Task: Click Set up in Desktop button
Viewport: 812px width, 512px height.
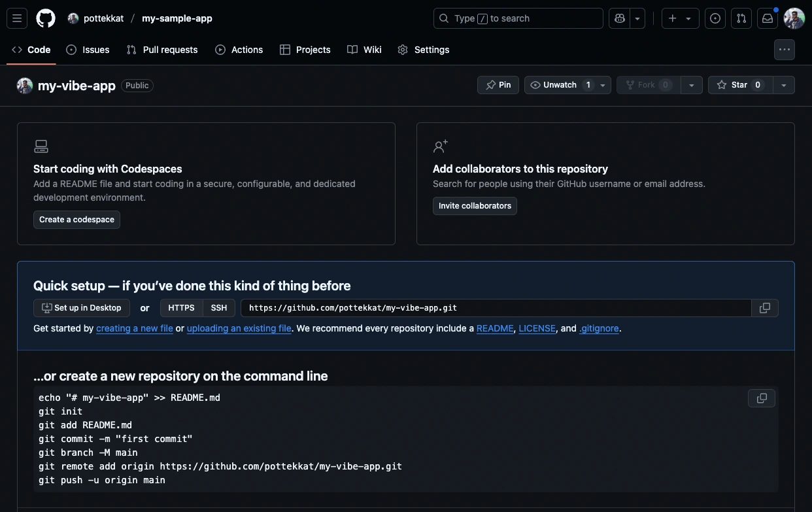Action: point(82,308)
